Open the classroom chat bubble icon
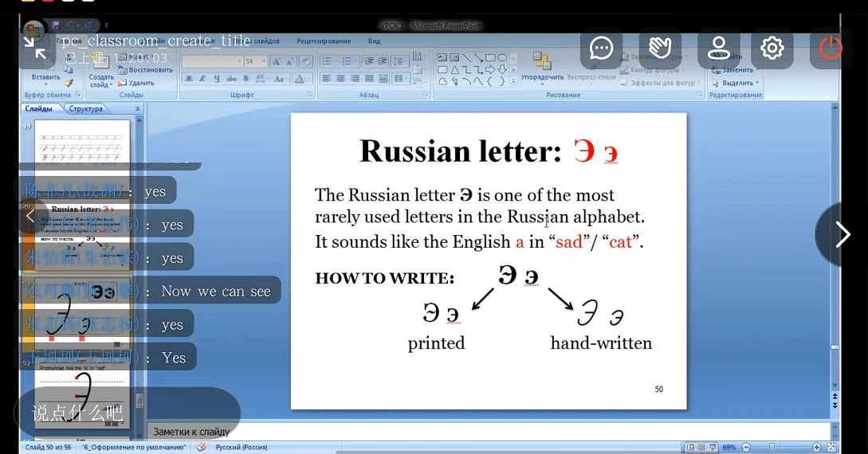 click(x=601, y=48)
